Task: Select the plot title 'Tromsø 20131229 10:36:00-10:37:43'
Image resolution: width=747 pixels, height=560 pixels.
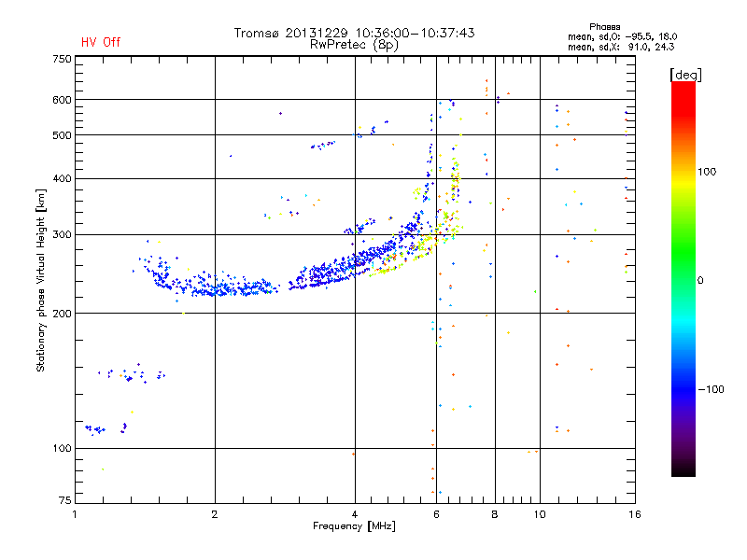Action: (x=354, y=33)
